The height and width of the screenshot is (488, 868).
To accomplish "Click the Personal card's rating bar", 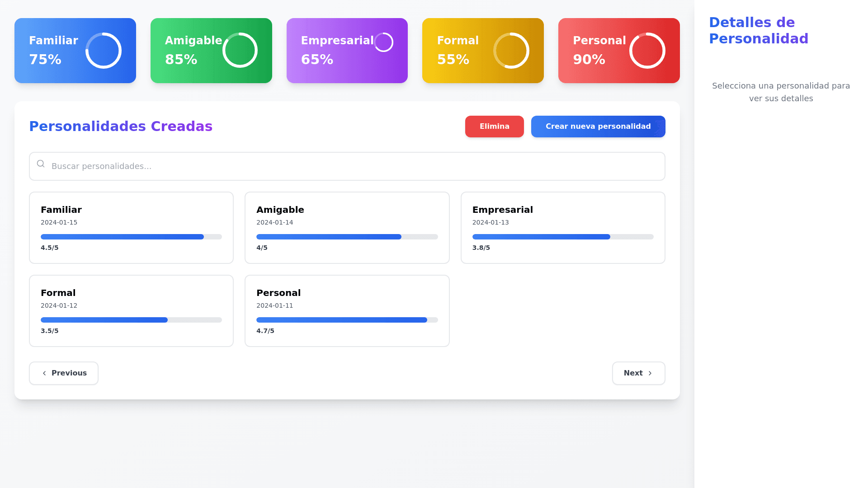I will [x=347, y=320].
